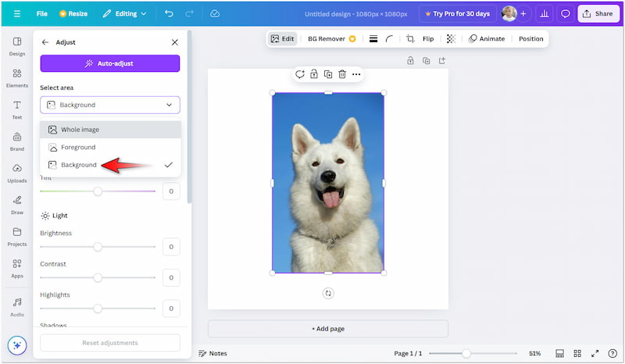Viewport: 625px width, 364px height.
Task: Open the more options ellipsis above image
Action: coord(356,74)
